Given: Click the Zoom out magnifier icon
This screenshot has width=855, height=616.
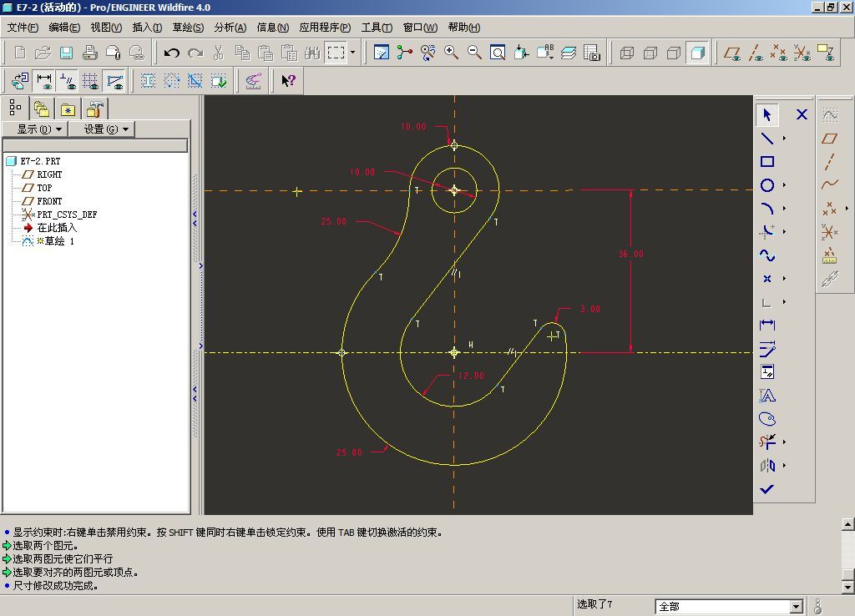Looking at the screenshot, I should pyautogui.click(x=474, y=53).
